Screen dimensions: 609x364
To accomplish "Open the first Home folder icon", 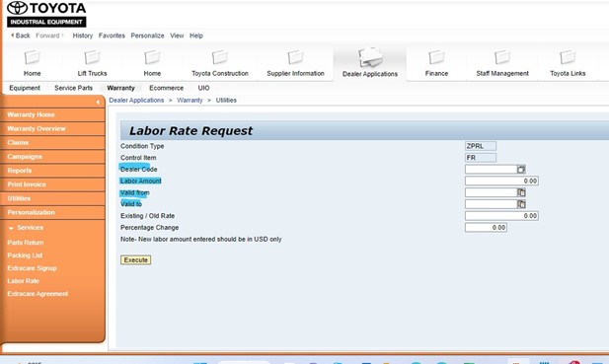I will point(32,57).
